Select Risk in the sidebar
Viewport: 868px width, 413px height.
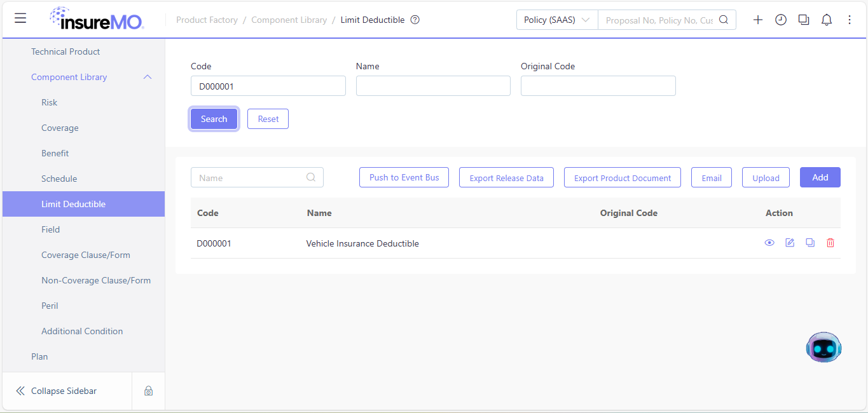point(50,102)
